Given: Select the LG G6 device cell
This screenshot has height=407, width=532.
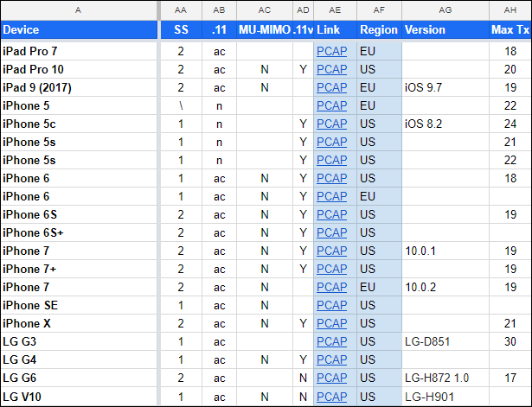Looking at the screenshot, I should coord(79,378).
